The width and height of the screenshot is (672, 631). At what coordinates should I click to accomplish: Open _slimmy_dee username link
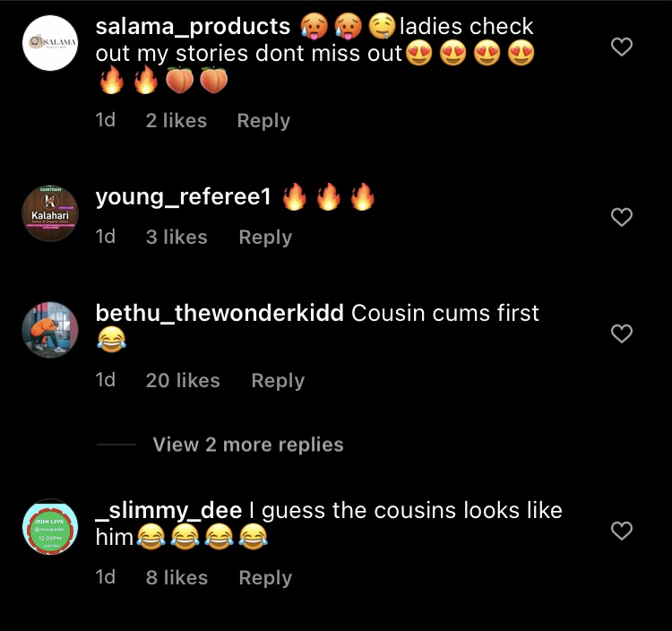point(168,511)
